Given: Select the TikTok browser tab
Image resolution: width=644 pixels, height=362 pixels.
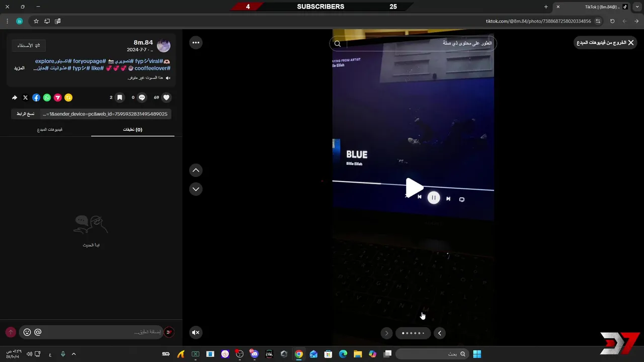Looking at the screenshot, I should click(x=592, y=7).
